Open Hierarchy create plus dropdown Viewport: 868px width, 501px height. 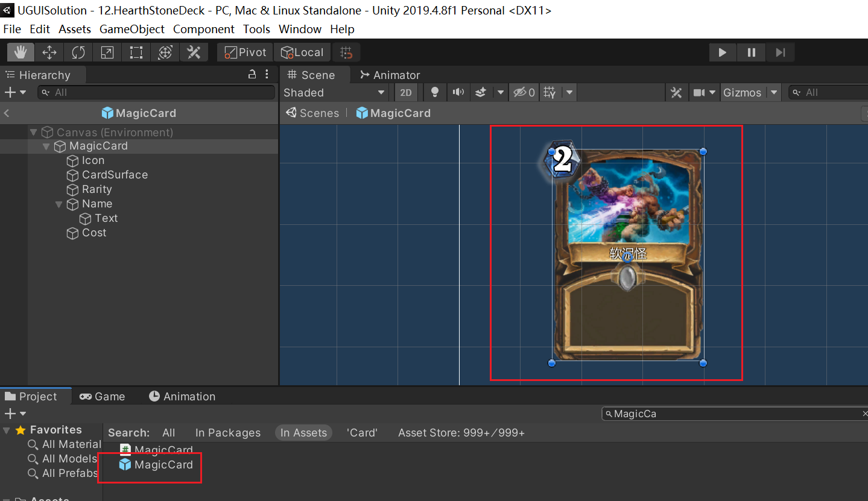15,92
